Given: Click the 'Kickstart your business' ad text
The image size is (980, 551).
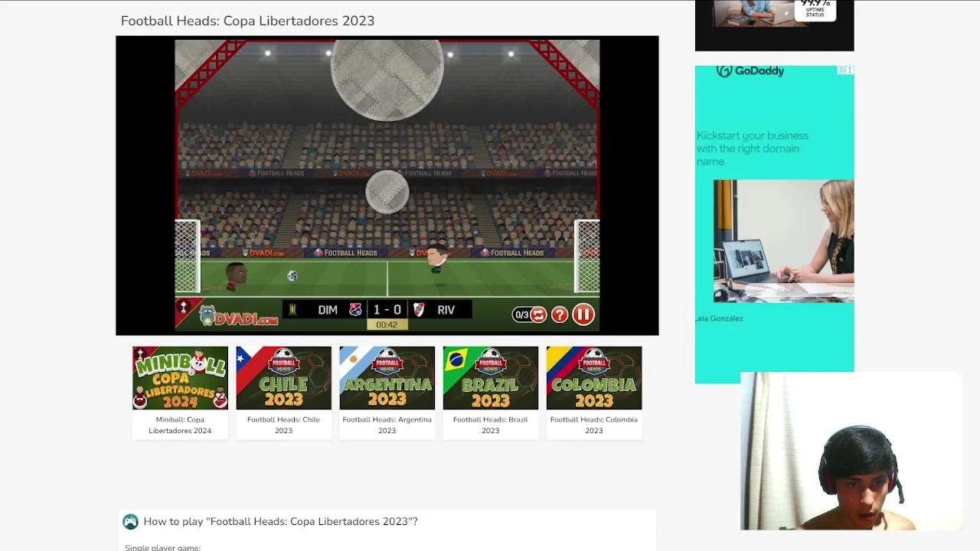Looking at the screenshot, I should pyautogui.click(x=753, y=148).
